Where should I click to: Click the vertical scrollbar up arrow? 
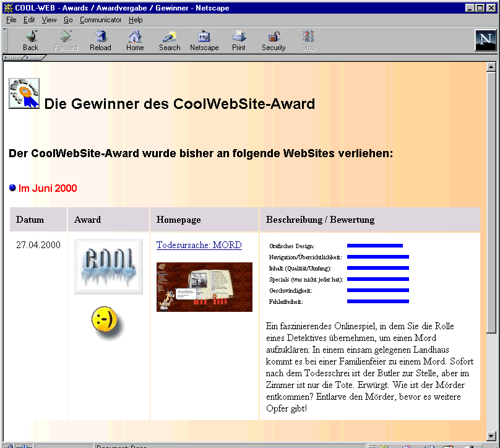(x=492, y=67)
